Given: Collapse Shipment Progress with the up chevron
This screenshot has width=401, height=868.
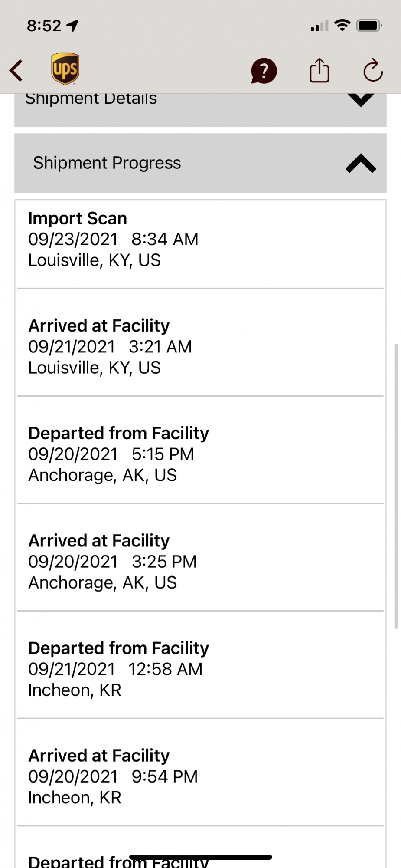Looking at the screenshot, I should [x=361, y=164].
